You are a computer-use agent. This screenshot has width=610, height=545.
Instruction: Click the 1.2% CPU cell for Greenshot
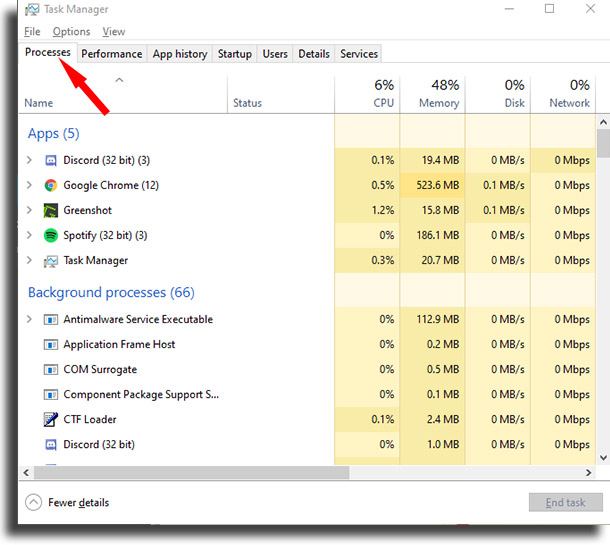[x=367, y=210]
